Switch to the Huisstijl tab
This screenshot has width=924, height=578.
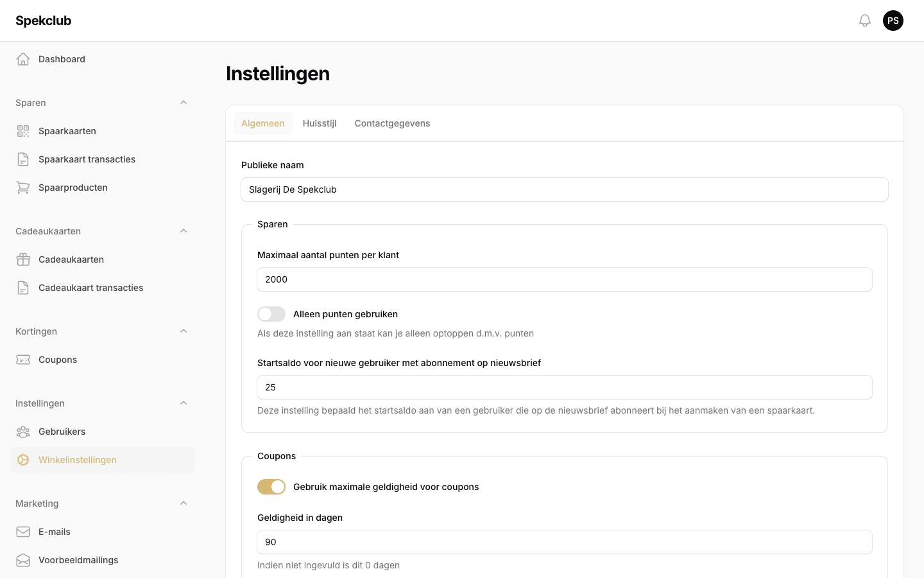click(320, 123)
